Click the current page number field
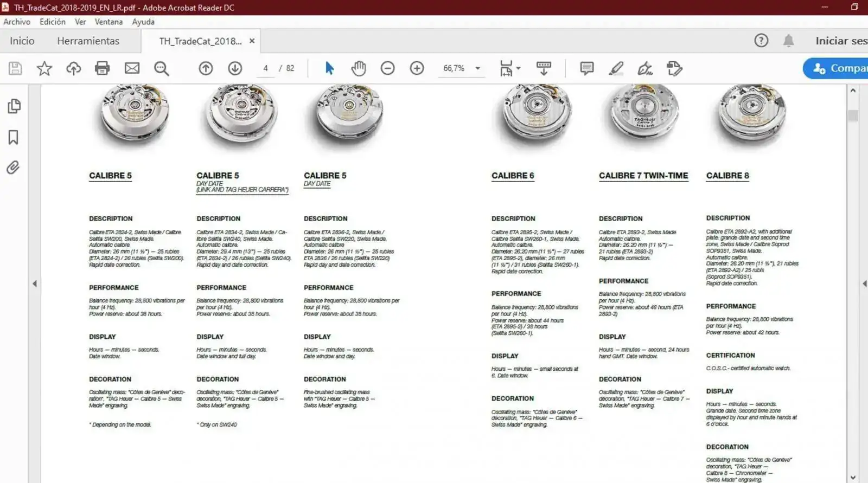 point(265,68)
